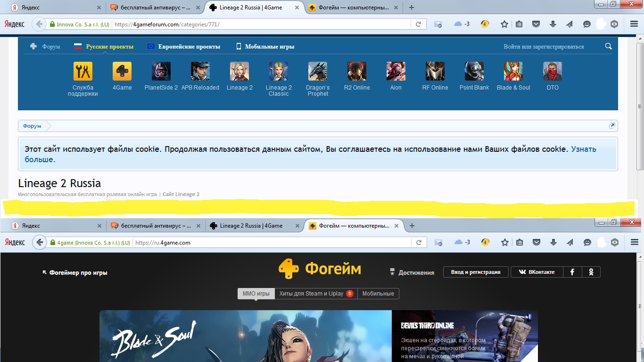Open the Служба поддержки forum icon

tap(83, 72)
